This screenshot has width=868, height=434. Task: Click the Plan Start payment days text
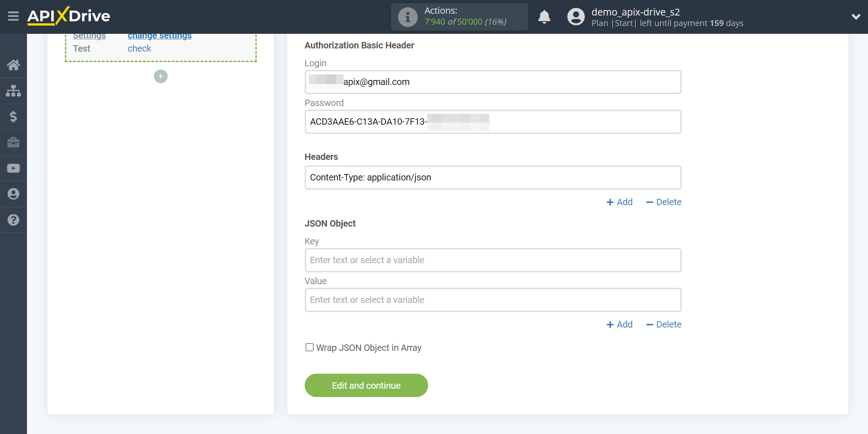click(667, 23)
